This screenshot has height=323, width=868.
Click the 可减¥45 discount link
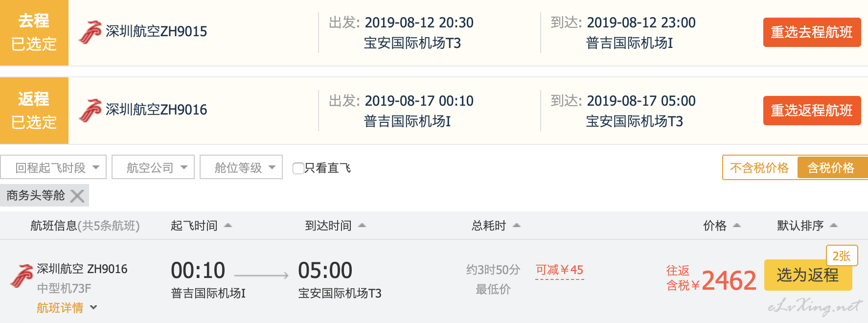pyautogui.click(x=559, y=270)
